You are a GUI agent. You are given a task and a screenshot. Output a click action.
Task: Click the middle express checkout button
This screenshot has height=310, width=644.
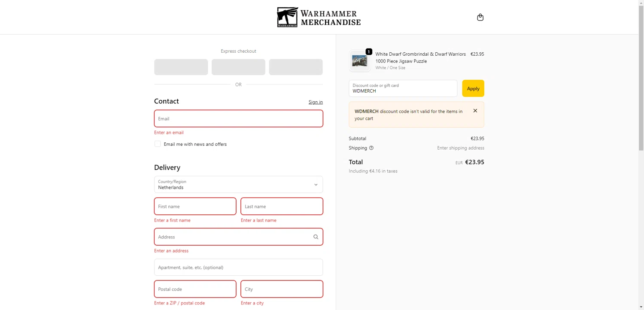click(238, 67)
